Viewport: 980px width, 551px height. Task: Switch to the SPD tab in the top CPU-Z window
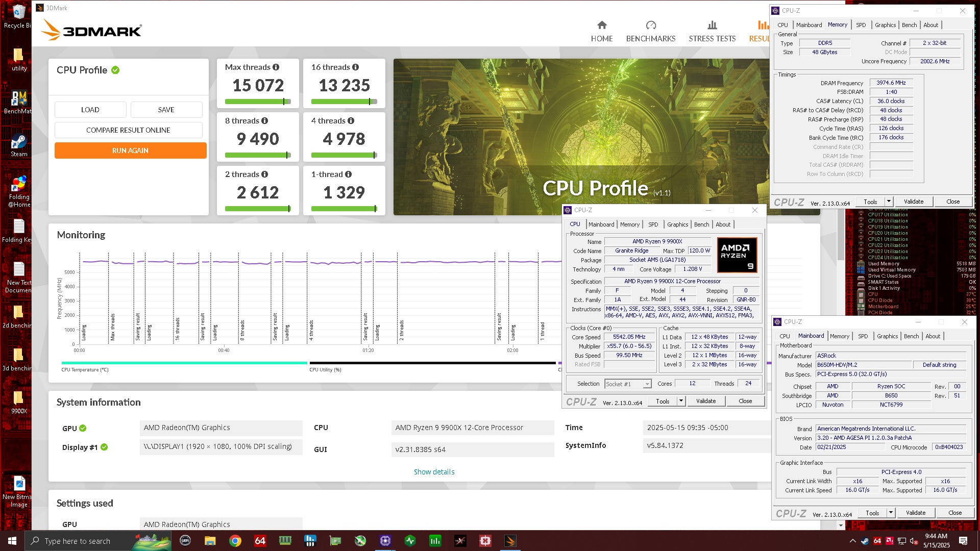click(x=861, y=25)
